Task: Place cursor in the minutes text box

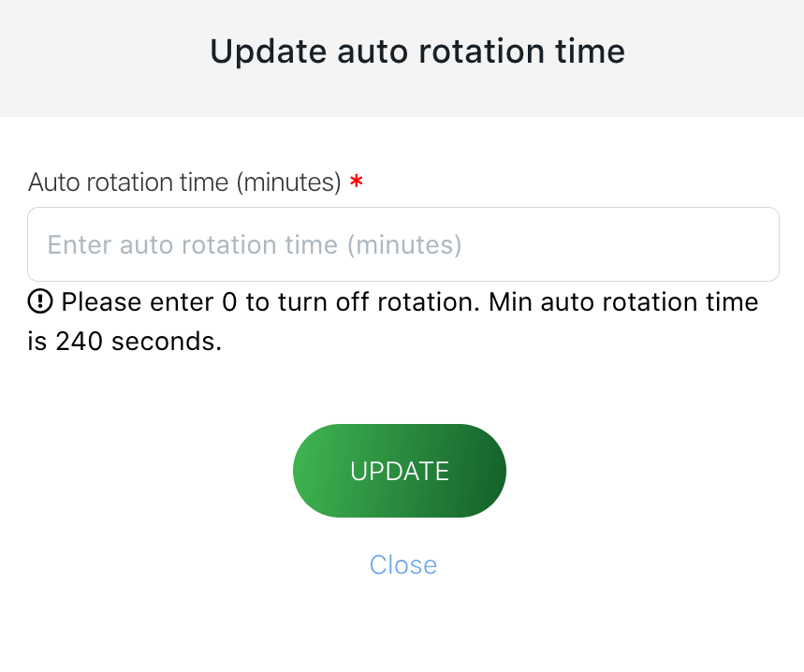Action: click(x=403, y=244)
